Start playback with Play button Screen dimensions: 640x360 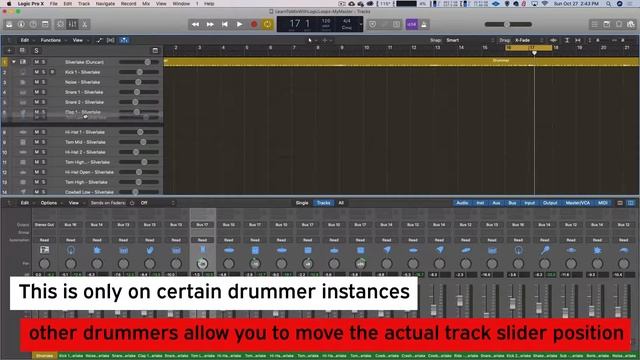tap(239, 24)
